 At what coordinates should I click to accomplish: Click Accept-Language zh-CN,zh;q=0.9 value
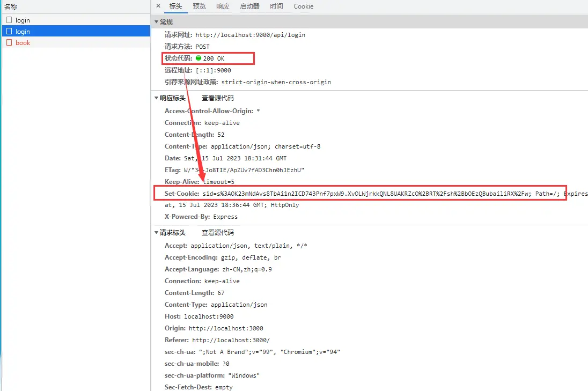(x=247, y=269)
